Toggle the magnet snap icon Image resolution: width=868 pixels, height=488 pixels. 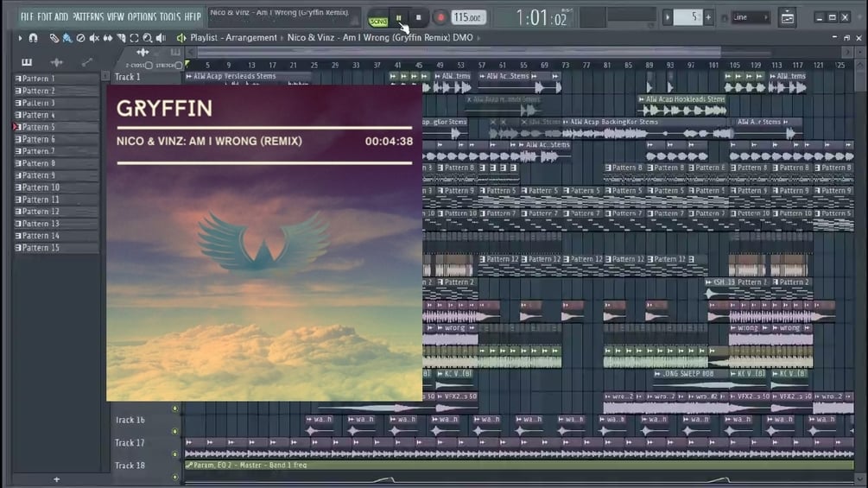(x=33, y=38)
